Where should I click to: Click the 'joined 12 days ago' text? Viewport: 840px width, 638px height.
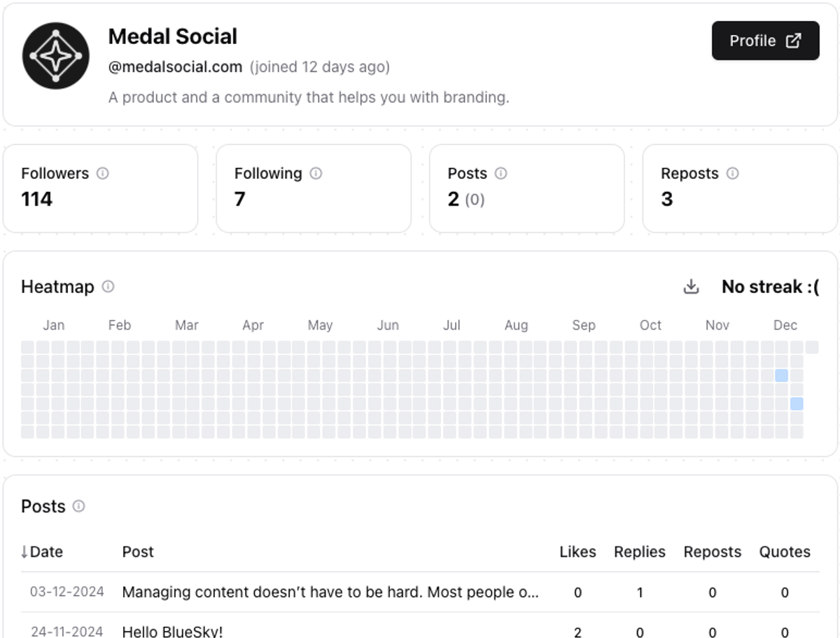[x=320, y=67]
